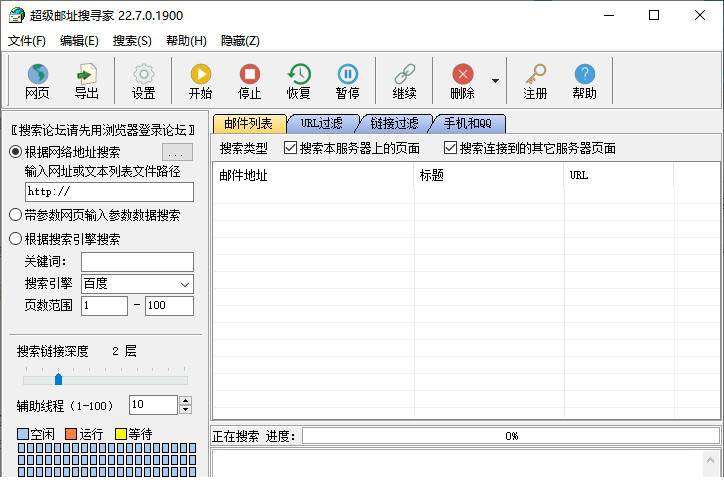The height and width of the screenshot is (496, 724).
Task: Select 带参数网页输入参数数据搜索 radio option
Action: pyautogui.click(x=16, y=215)
